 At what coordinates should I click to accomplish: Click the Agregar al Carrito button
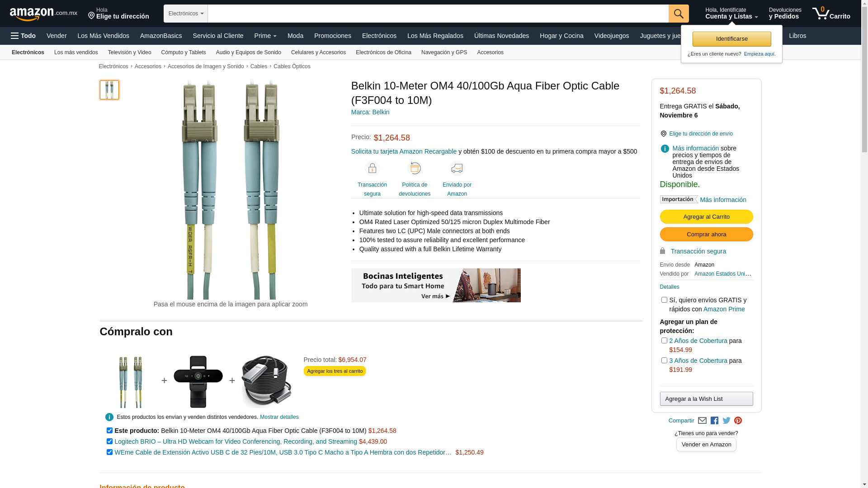(x=706, y=217)
